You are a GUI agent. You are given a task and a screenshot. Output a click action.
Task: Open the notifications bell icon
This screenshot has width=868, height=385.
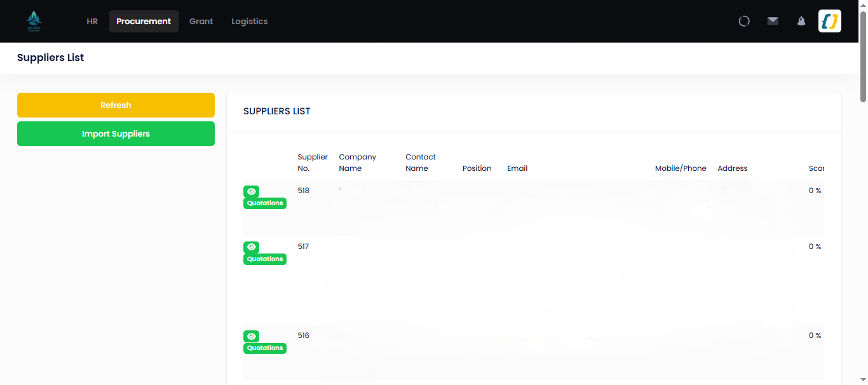tap(801, 21)
